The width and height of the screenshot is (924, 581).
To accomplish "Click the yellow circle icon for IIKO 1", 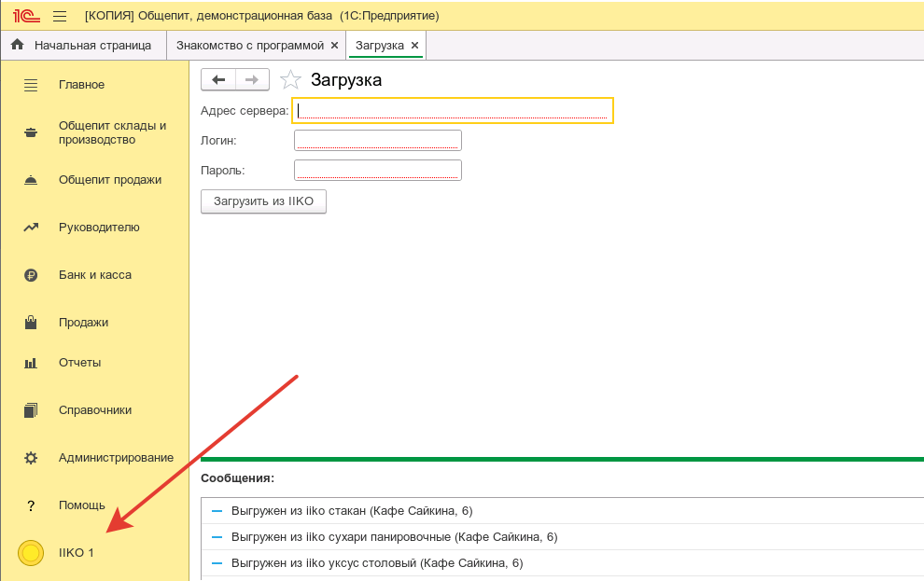I will [x=31, y=553].
